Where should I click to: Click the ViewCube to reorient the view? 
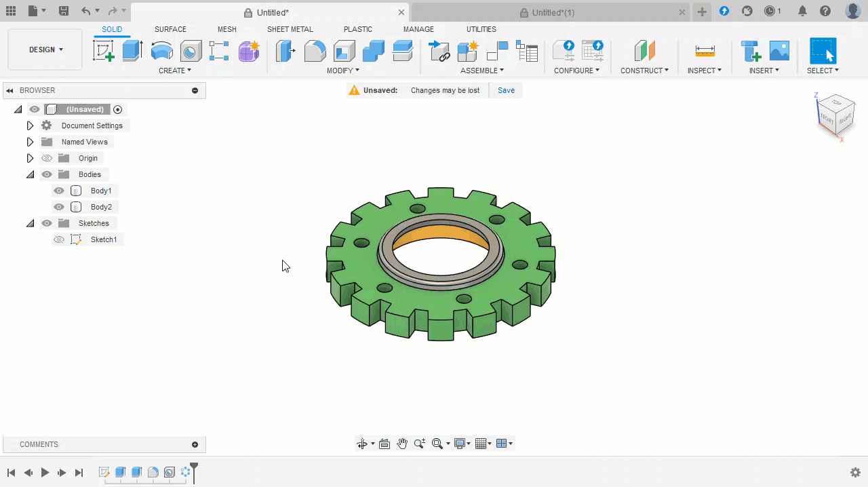pyautogui.click(x=835, y=117)
